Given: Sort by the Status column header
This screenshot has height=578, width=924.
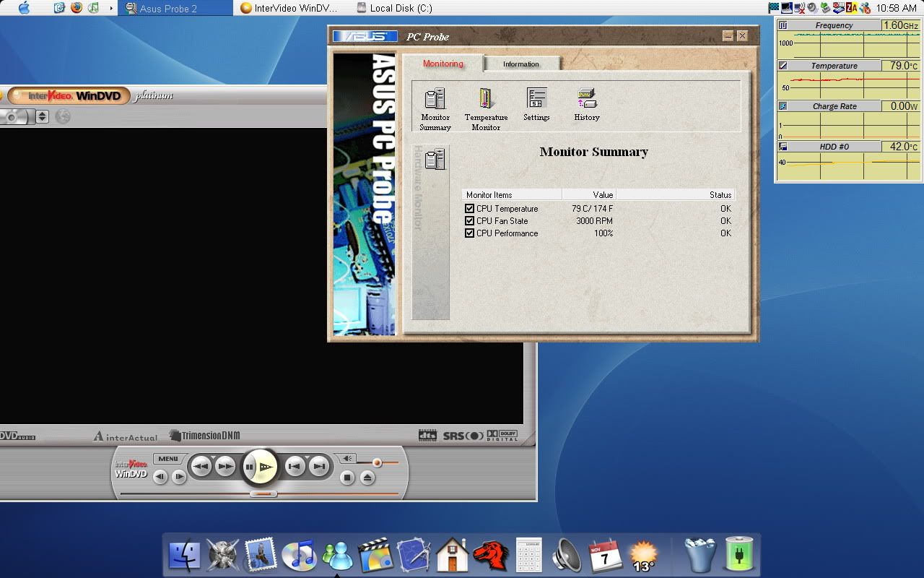Looking at the screenshot, I should 675,195.
